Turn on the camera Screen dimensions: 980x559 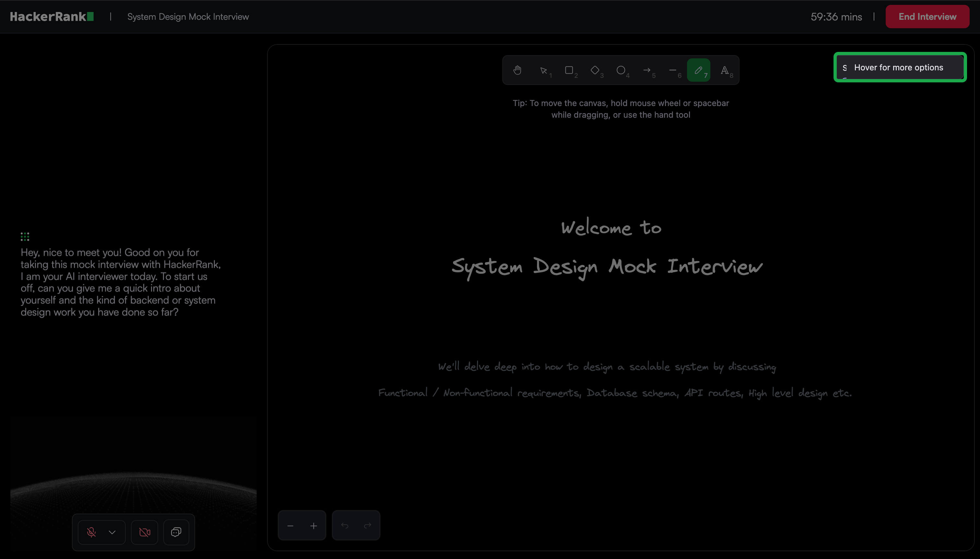point(145,532)
